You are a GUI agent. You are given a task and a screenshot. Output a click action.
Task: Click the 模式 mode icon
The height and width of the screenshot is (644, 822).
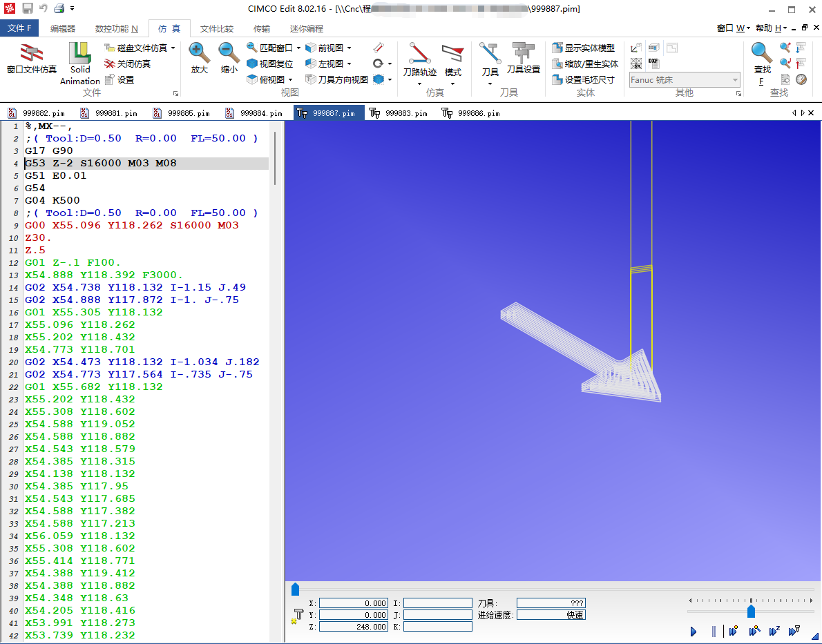453,53
